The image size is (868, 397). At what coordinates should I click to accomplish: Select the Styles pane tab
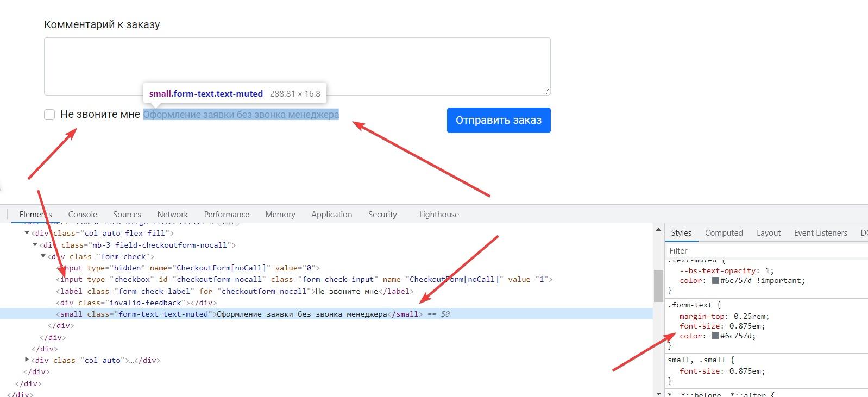pos(681,233)
